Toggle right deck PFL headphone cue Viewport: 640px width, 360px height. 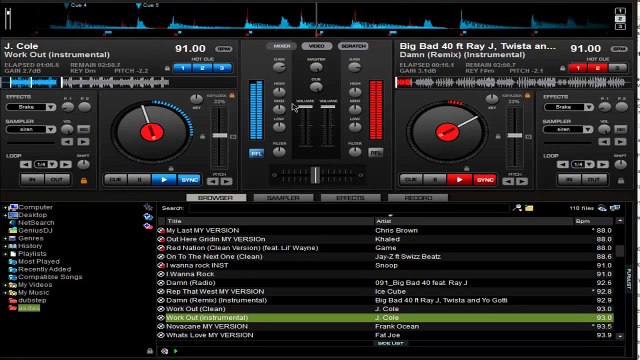tap(376, 153)
